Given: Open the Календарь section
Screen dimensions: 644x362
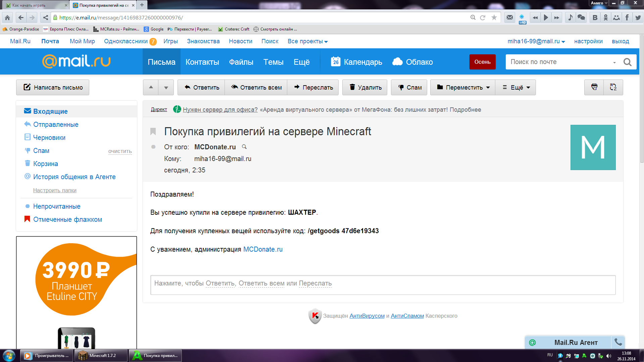Looking at the screenshot, I should tap(356, 62).
